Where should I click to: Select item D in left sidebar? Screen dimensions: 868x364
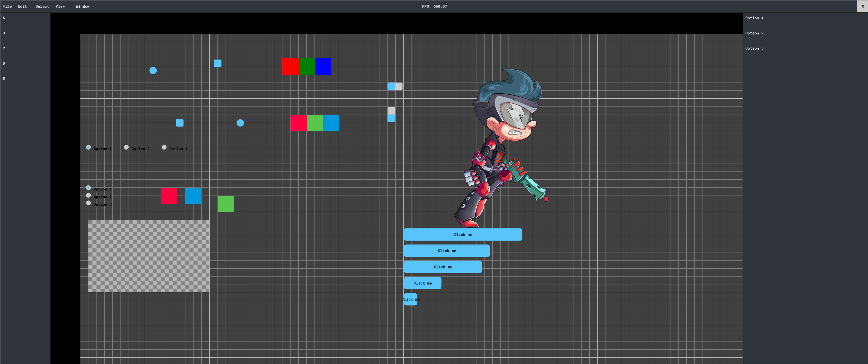tap(4, 63)
